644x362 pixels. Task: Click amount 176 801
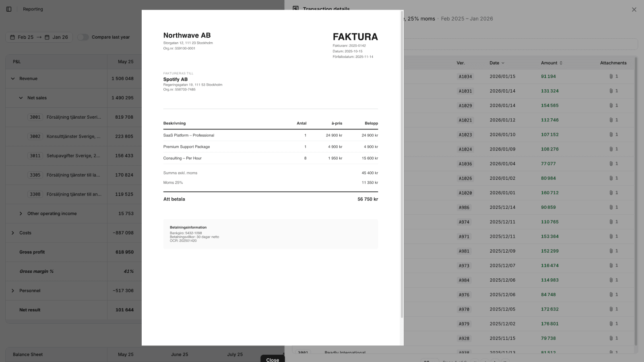tap(550, 324)
